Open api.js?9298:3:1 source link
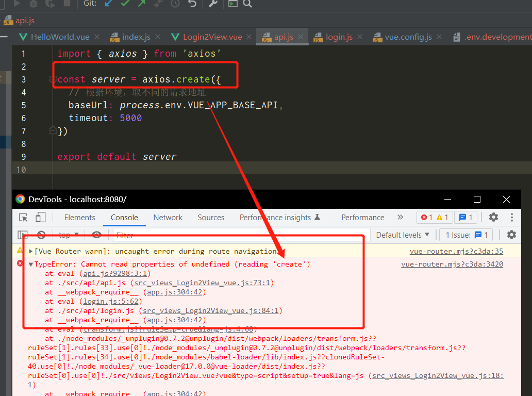The width and height of the screenshot is (532, 396). 115,273
